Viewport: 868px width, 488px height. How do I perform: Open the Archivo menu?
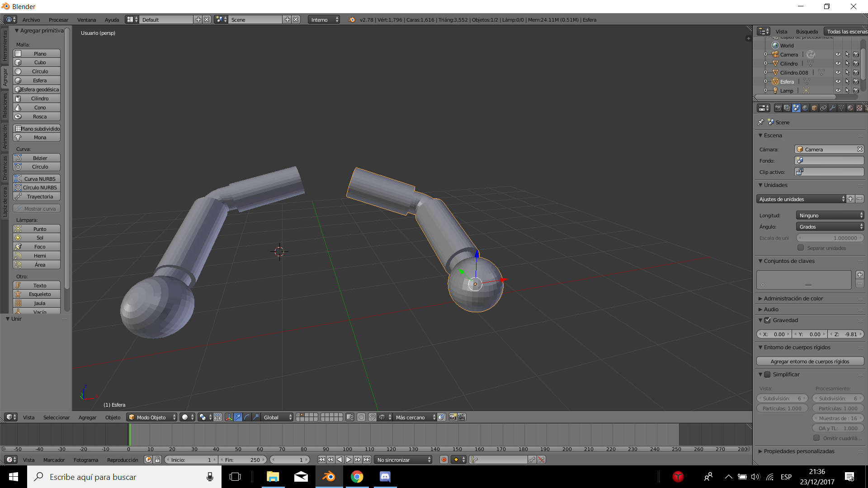[31, 19]
